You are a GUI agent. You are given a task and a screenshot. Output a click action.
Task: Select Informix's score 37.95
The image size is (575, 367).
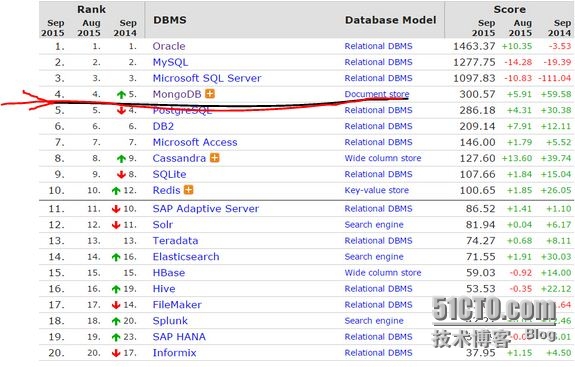coord(480,353)
